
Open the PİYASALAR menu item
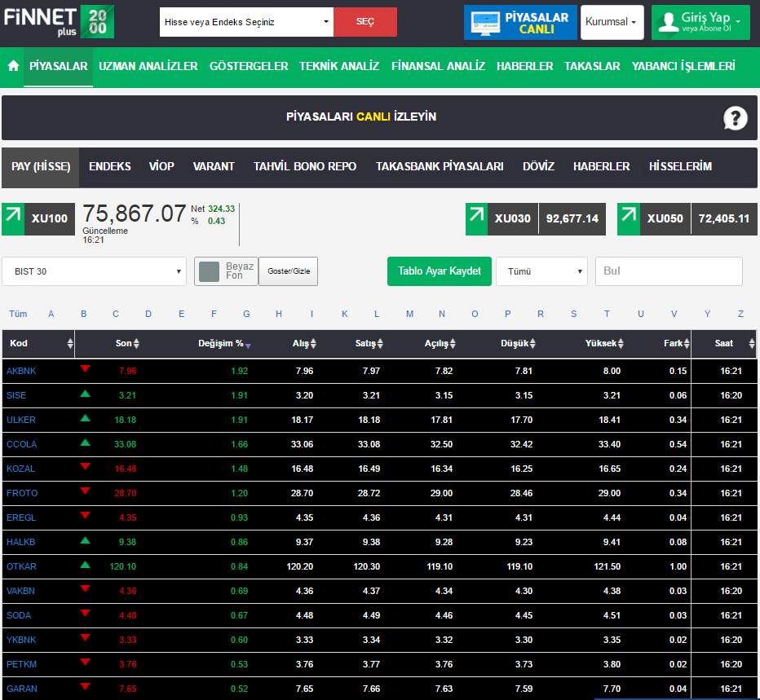58,66
